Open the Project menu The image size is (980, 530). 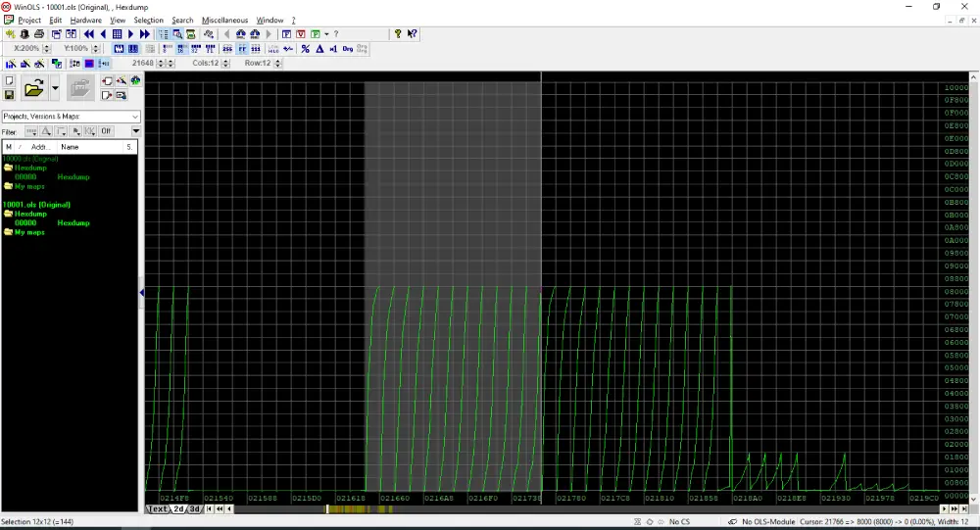[28, 20]
